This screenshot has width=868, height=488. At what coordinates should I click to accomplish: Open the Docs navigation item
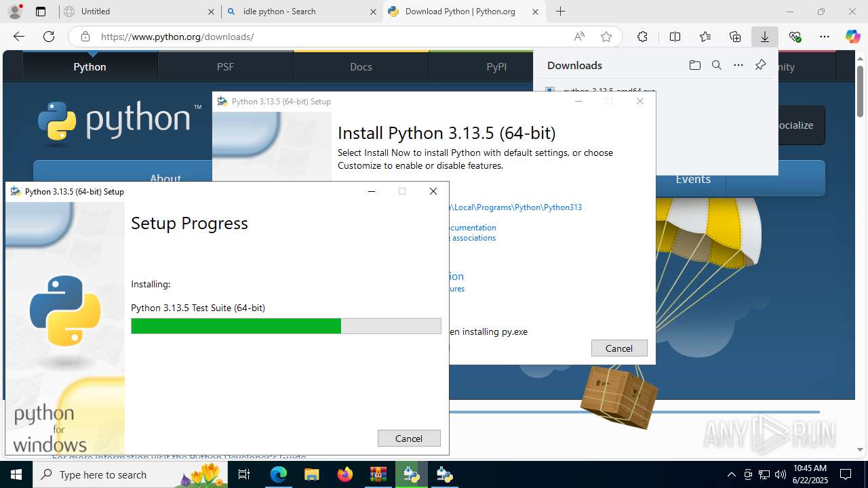pos(361,66)
